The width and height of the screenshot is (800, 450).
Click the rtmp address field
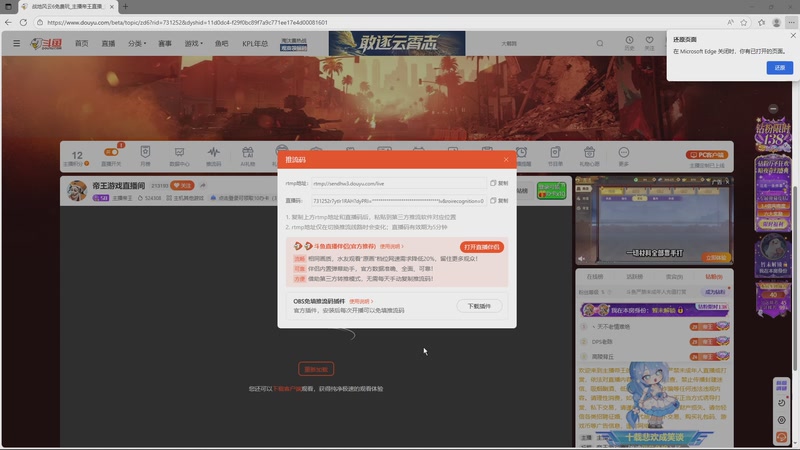coord(398,183)
